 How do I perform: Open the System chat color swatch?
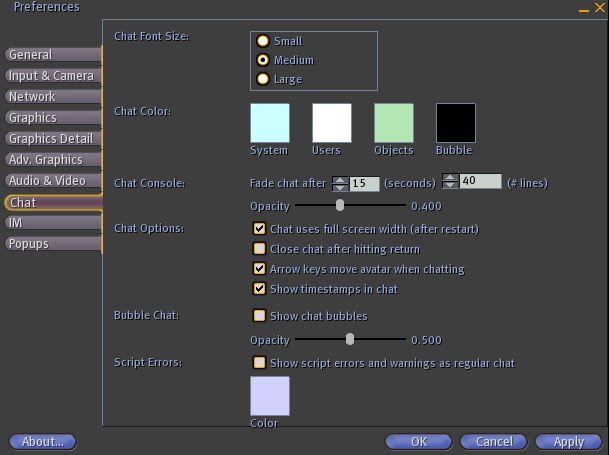pyautogui.click(x=269, y=123)
